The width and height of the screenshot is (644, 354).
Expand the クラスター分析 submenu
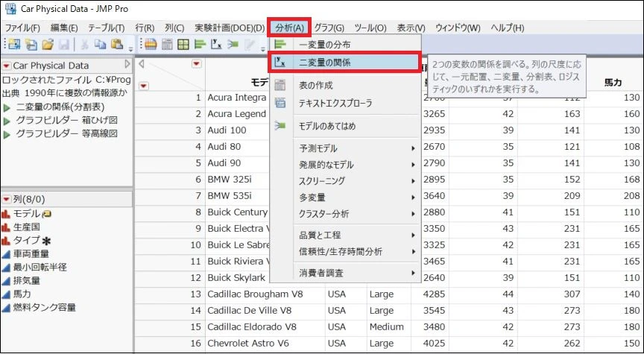coord(357,214)
